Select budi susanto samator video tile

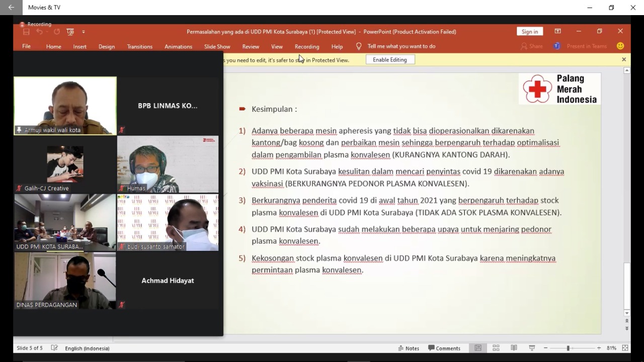click(168, 223)
